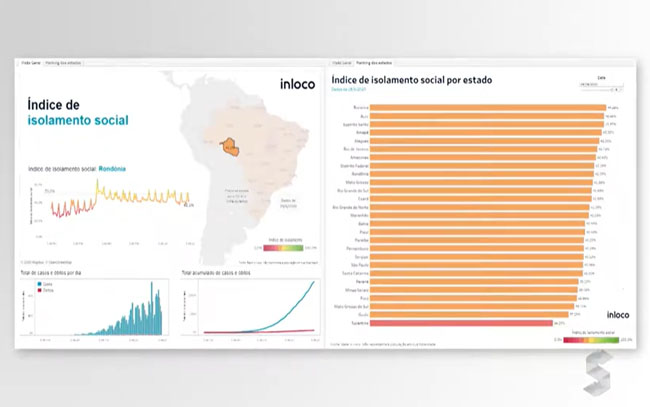This screenshot has height=407, width=650.
Task: Click the Rondônia state name link
Action: tap(112, 169)
